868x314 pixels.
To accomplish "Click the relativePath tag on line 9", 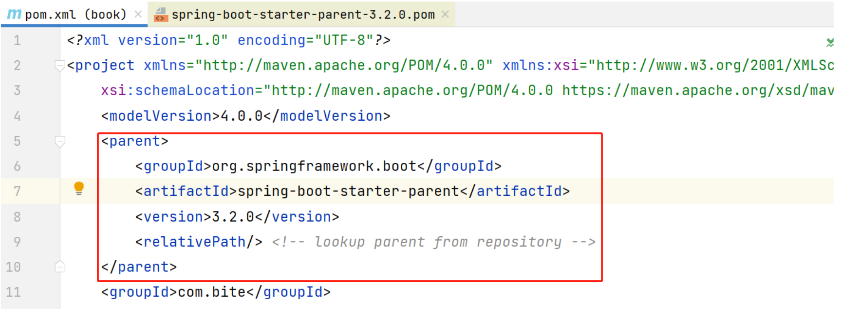I will pos(199,242).
